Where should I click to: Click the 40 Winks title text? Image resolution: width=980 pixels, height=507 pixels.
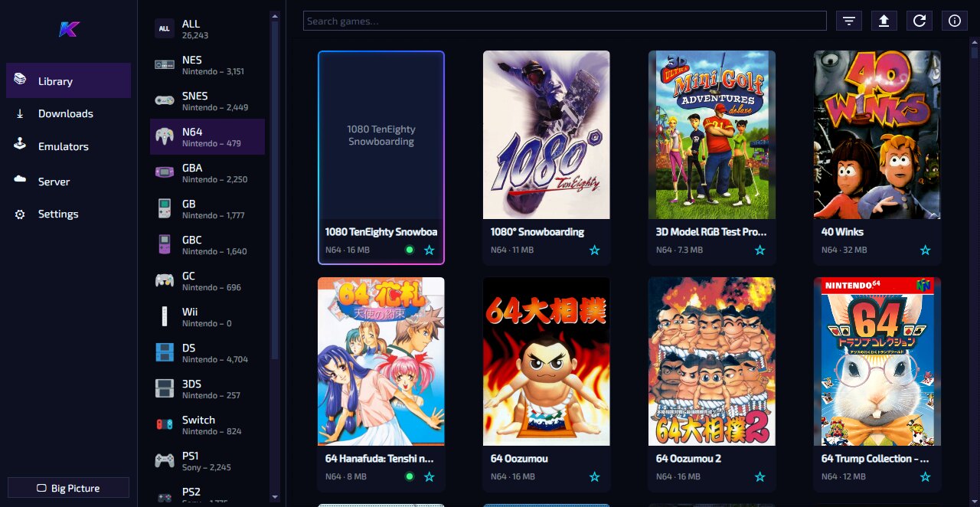tap(842, 231)
